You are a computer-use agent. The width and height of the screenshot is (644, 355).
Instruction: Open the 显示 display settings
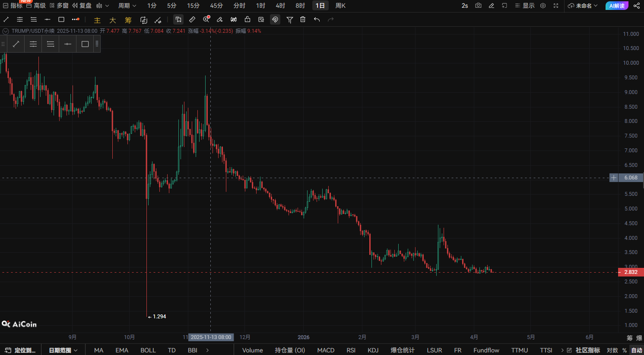pyautogui.click(x=525, y=6)
